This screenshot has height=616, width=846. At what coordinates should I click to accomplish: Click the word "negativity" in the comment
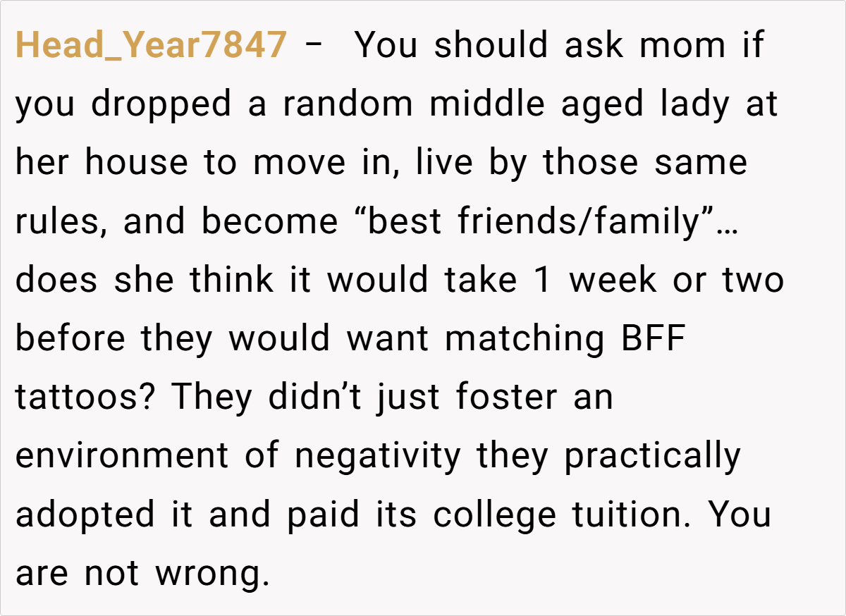point(377,455)
